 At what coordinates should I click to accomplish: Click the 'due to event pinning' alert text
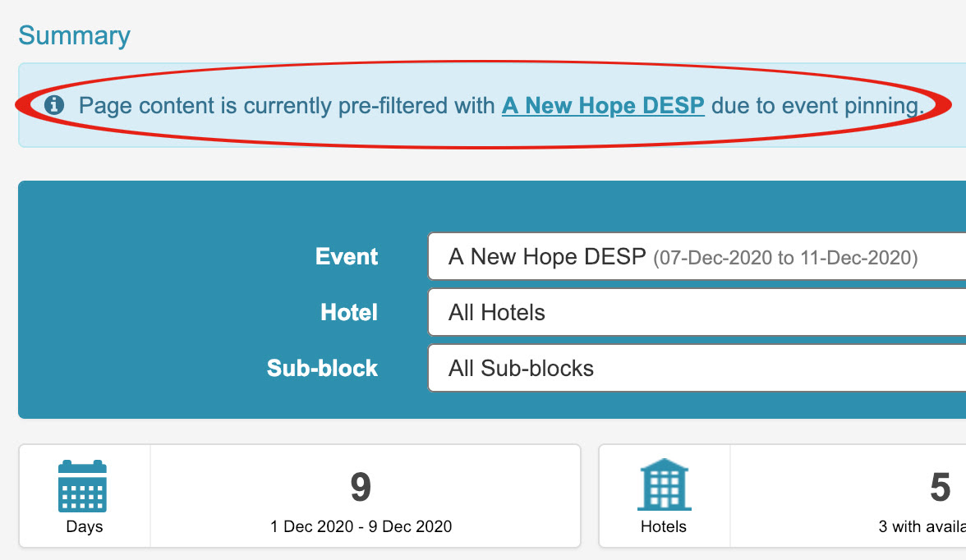pyautogui.click(x=818, y=106)
